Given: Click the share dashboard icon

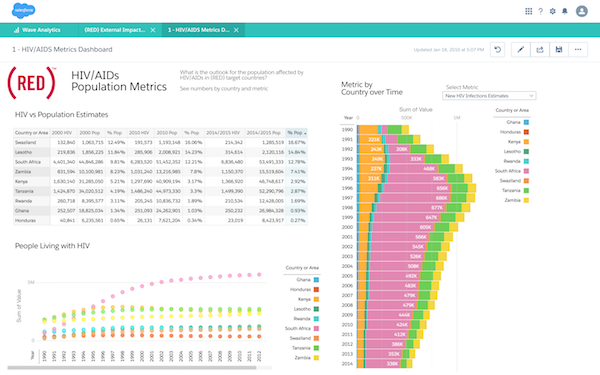Looking at the screenshot, I should 540,49.
